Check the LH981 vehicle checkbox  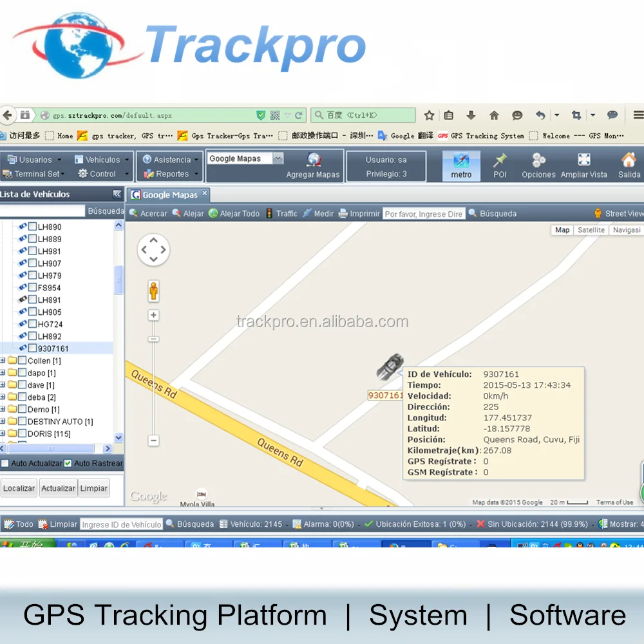click(x=32, y=251)
